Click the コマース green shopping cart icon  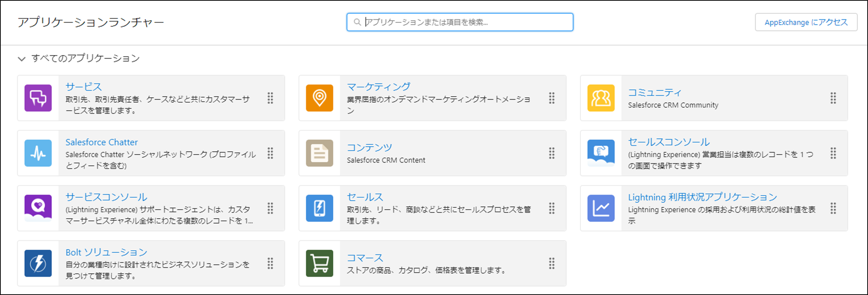[319, 263]
